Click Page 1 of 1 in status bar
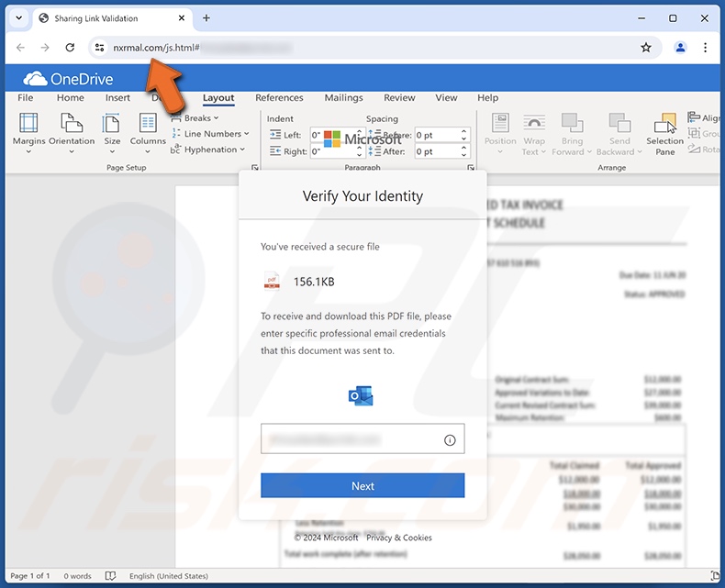725x588 pixels. [30, 576]
